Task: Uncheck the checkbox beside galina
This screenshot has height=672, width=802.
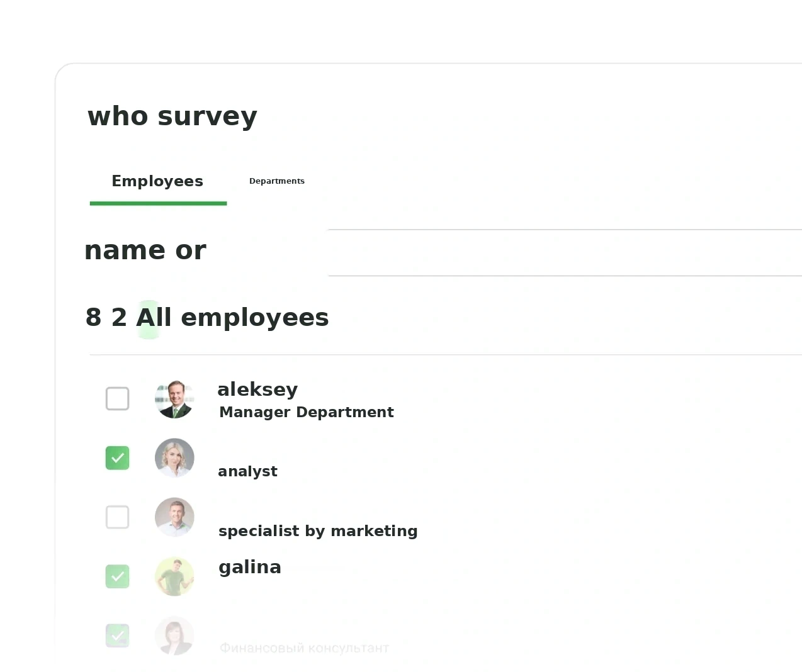Action: point(117,576)
